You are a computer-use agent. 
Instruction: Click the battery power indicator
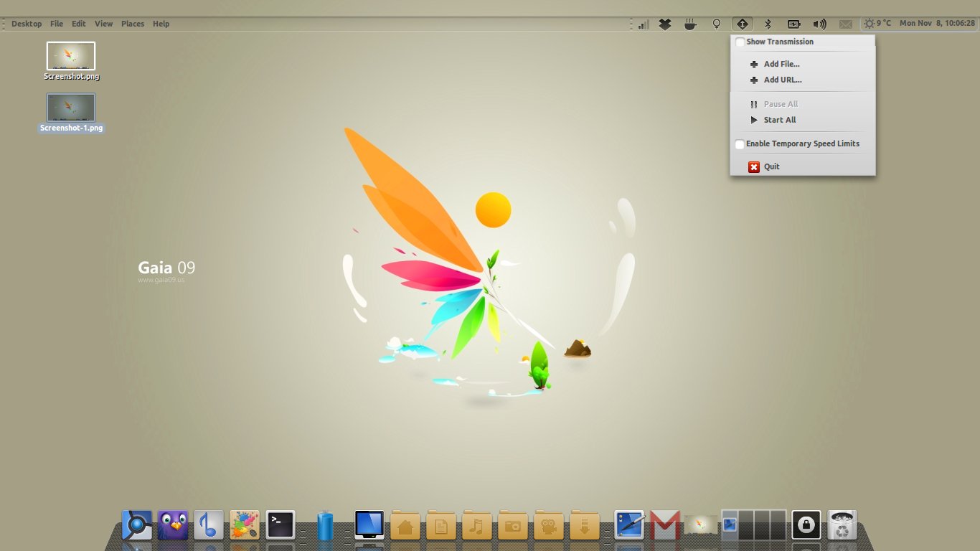coord(793,24)
